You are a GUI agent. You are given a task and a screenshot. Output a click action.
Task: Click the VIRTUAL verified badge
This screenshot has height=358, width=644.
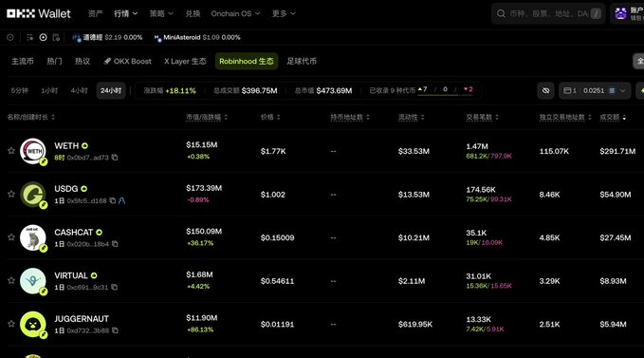tap(94, 275)
